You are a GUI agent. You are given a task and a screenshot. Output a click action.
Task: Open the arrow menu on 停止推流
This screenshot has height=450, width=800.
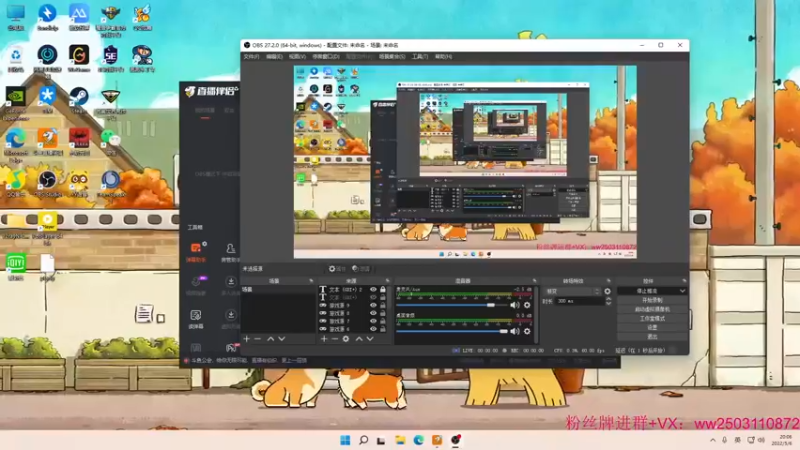[x=682, y=291]
